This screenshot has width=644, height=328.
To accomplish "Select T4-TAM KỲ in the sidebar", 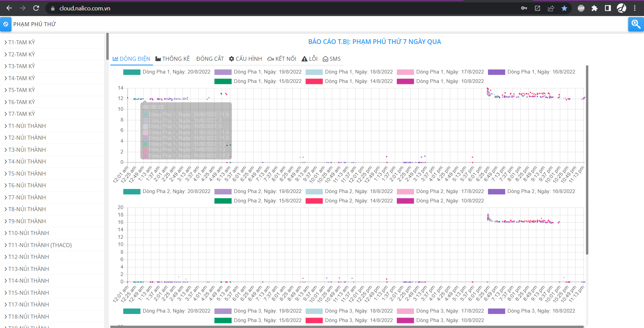I will pyautogui.click(x=22, y=78).
